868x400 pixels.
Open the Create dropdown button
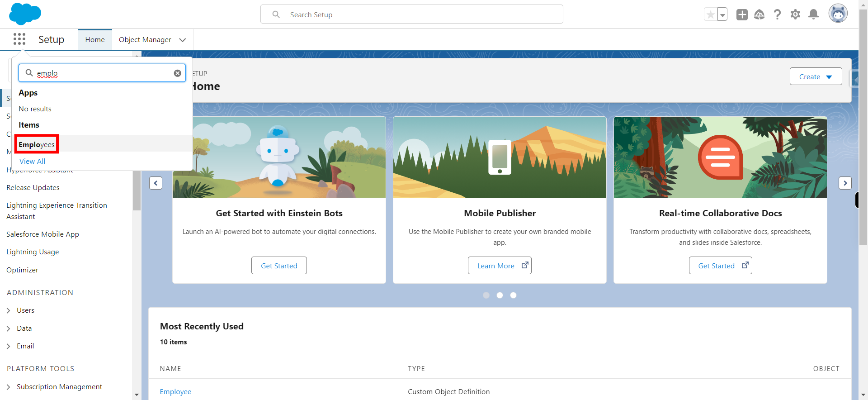tap(816, 76)
